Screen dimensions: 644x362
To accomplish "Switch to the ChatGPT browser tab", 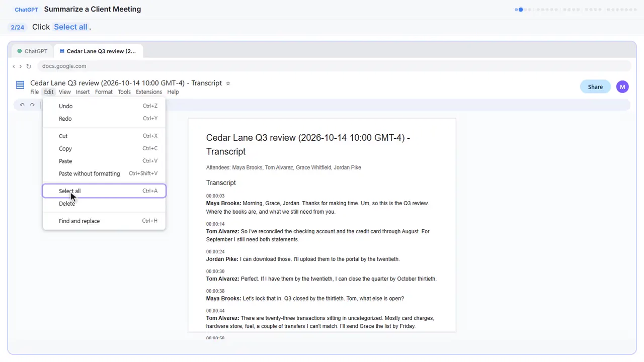I will click(x=33, y=51).
